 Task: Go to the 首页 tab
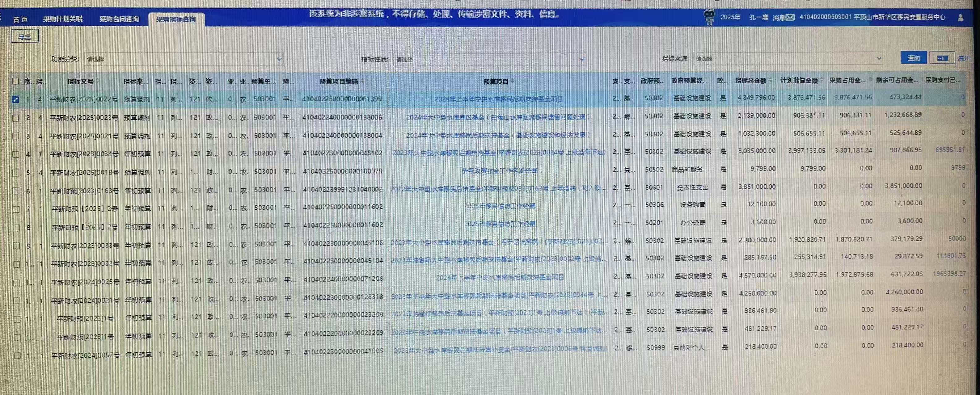tap(20, 19)
